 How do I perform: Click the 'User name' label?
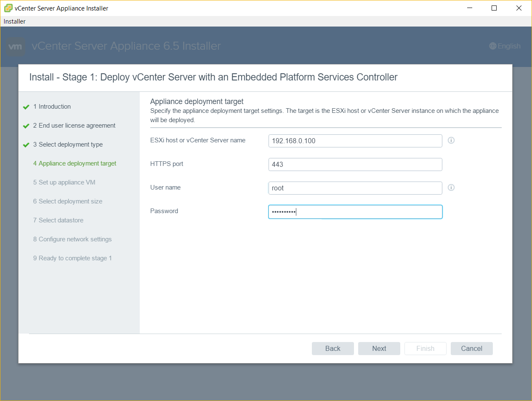pos(165,187)
